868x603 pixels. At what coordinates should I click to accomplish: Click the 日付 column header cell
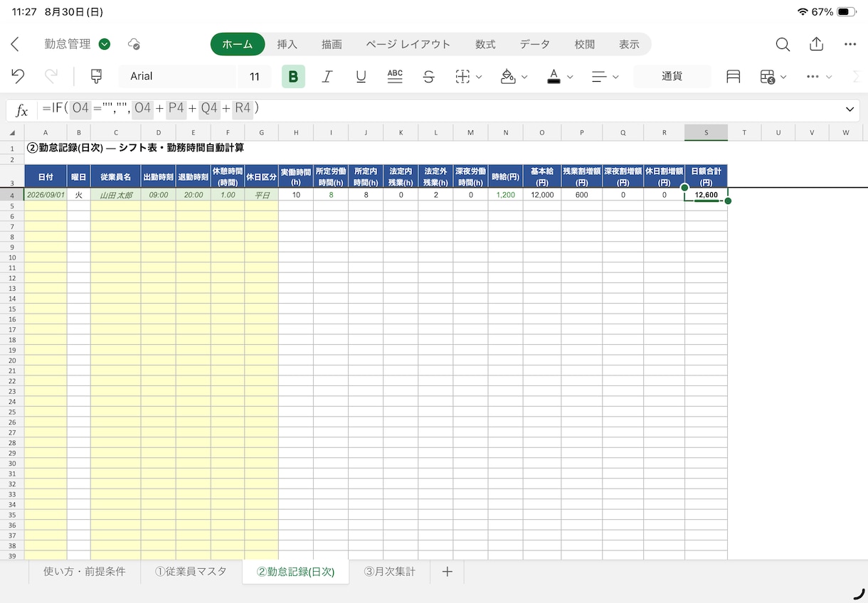click(x=46, y=176)
